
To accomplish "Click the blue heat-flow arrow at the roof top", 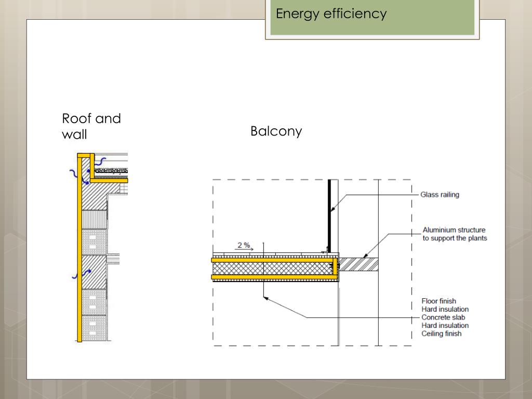I will [x=101, y=162].
